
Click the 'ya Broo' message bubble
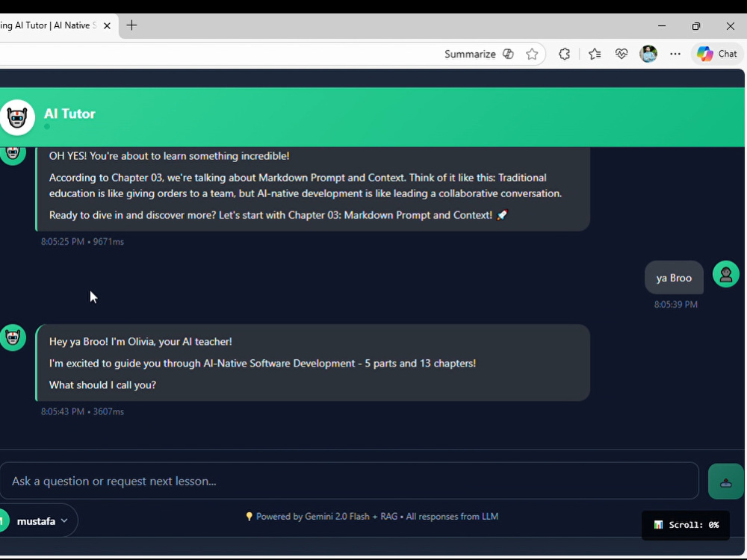click(674, 278)
